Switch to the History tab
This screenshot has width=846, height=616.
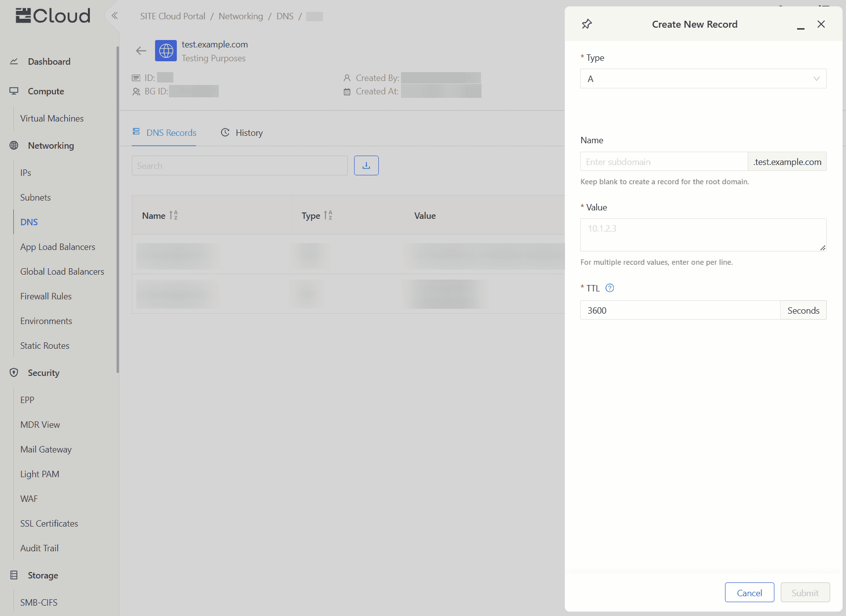pyautogui.click(x=242, y=133)
